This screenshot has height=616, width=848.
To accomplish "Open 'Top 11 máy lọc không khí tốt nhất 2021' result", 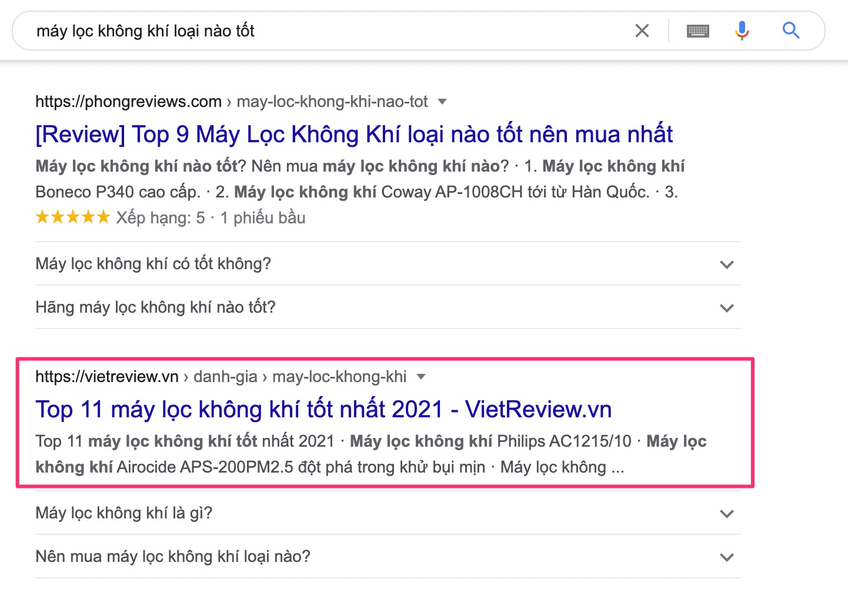I will (323, 409).
